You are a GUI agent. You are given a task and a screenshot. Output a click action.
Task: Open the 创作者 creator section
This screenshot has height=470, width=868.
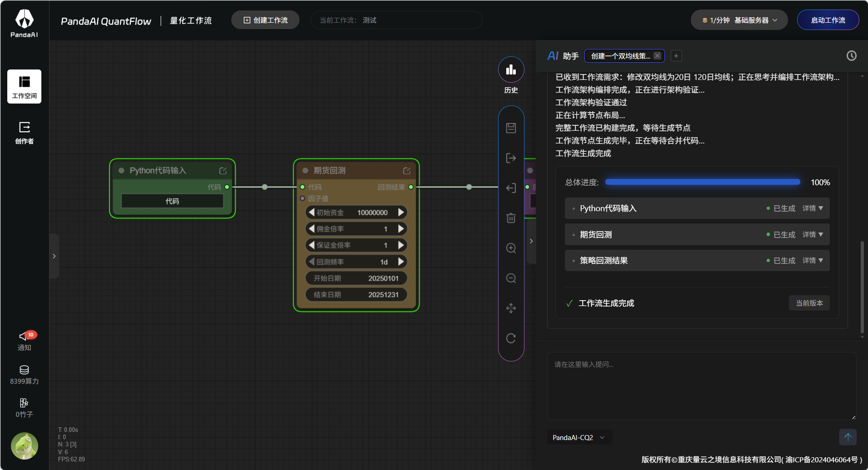[x=24, y=132]
